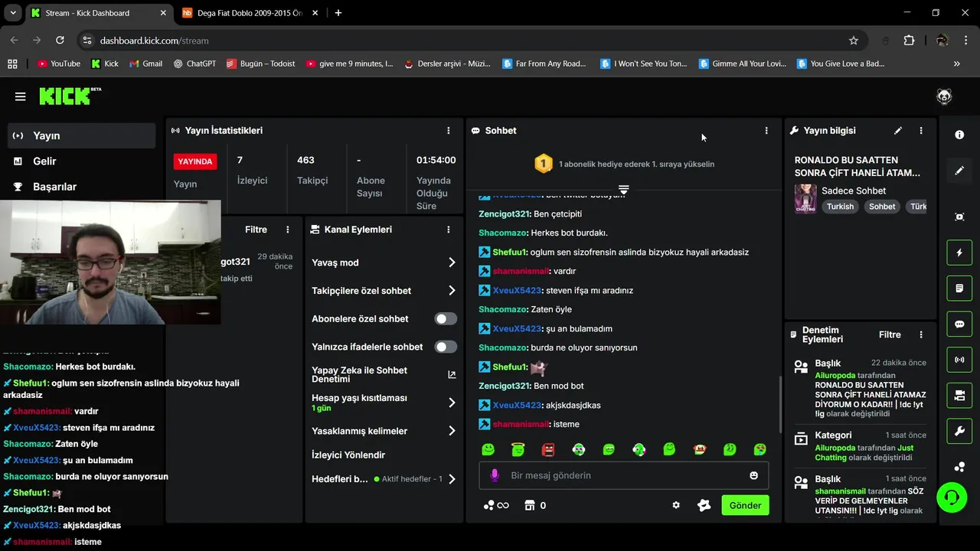
Task: Open Sohbet panel three-dot menu
Action: pyautogui.click(x=766, y=131)
